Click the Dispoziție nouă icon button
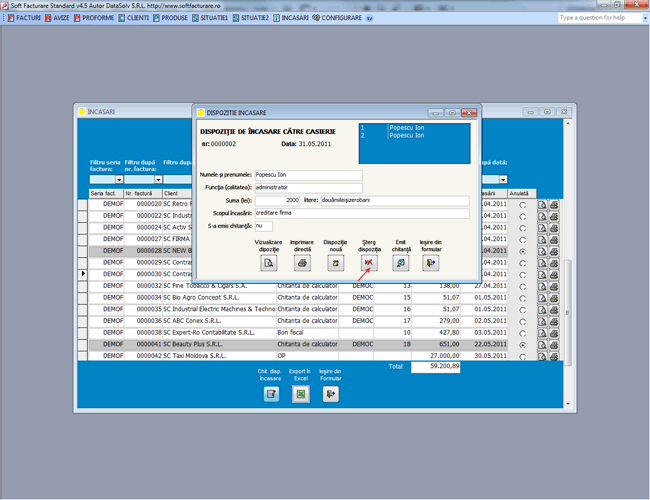Image resolution: width=650 pixels, height=500 pixels. [336, 263]
